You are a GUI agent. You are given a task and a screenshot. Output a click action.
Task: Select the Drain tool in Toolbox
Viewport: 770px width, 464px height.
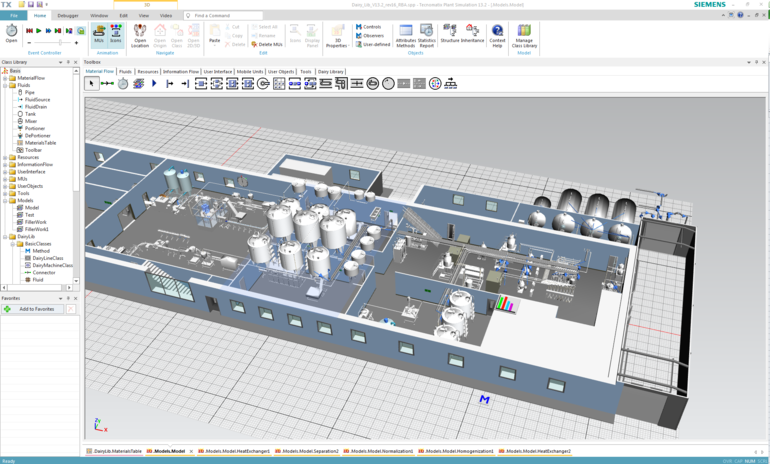tap(185, 83)
